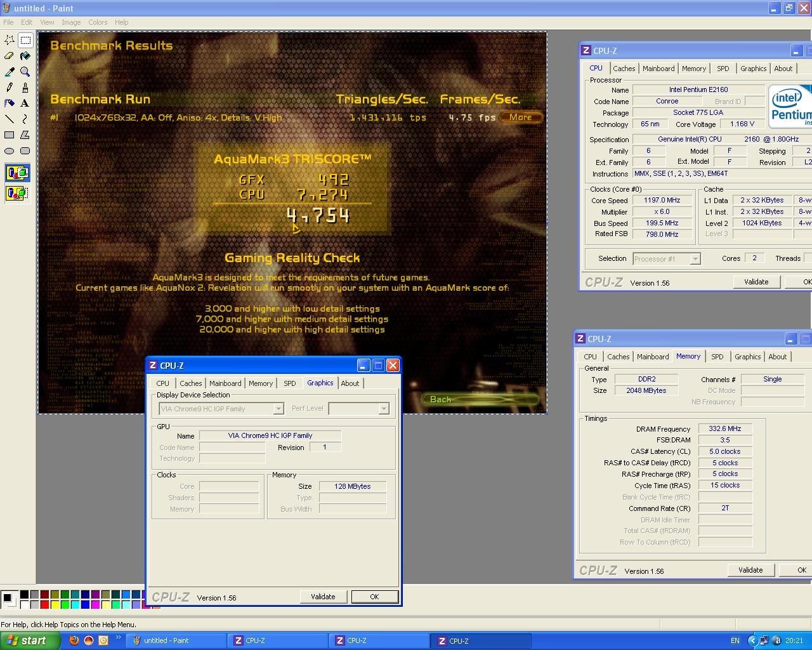Enable opaque selection mode in Paint
The width and height of the screenshot is (812, 650).
tap(17, 173)
